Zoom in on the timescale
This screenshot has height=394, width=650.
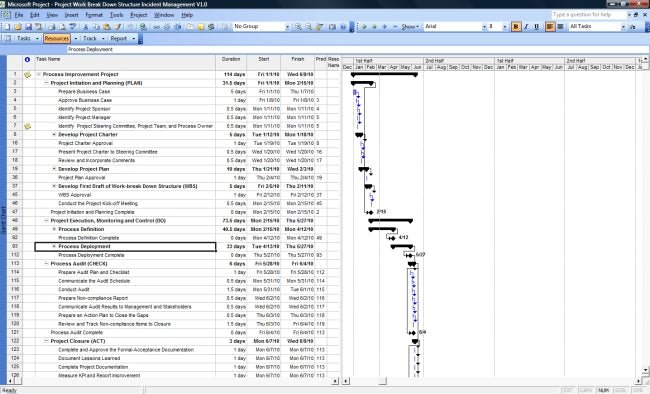pos(298,27)
